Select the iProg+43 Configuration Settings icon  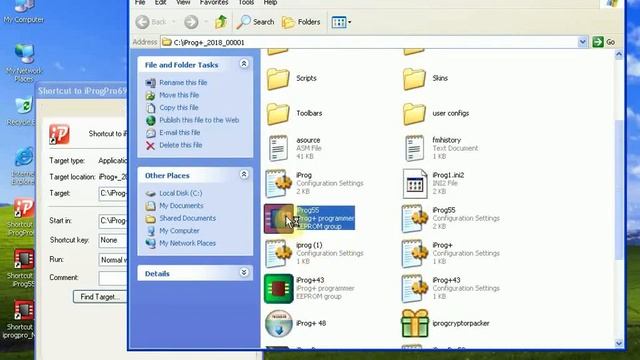click(x=414, y=289)
